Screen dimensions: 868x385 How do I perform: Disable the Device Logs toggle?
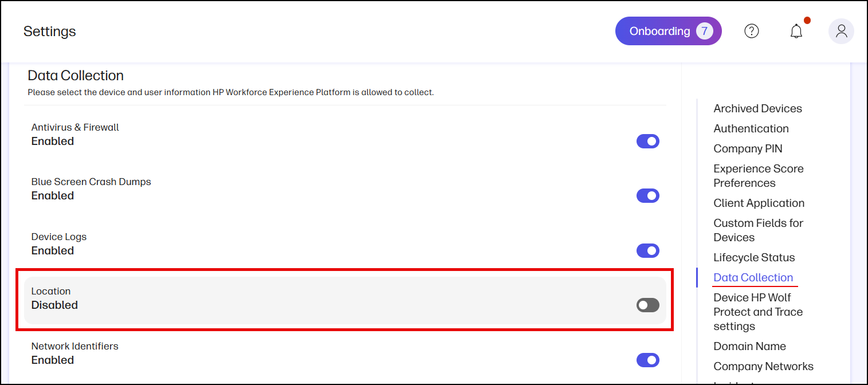point(648,250)
